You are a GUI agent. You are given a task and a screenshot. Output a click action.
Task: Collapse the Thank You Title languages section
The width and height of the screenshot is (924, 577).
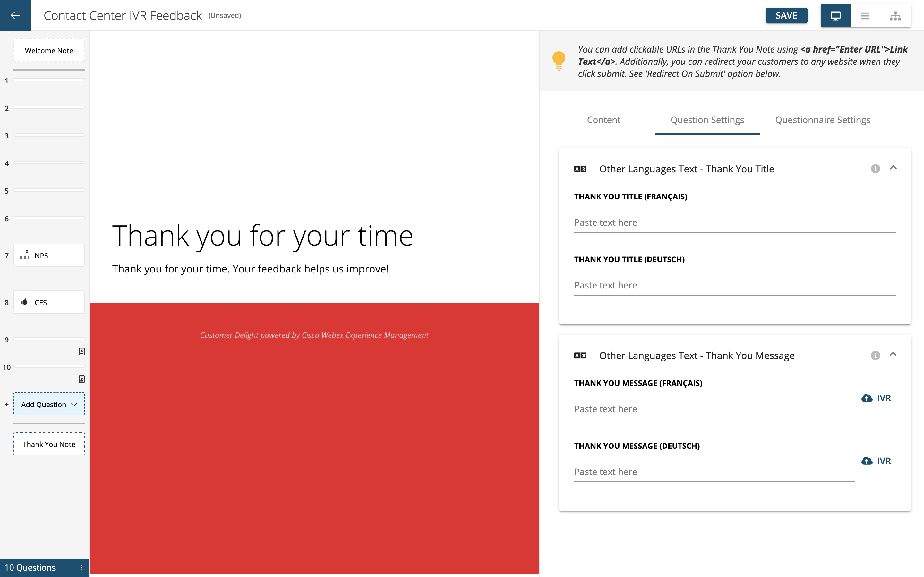click(894, 168)
